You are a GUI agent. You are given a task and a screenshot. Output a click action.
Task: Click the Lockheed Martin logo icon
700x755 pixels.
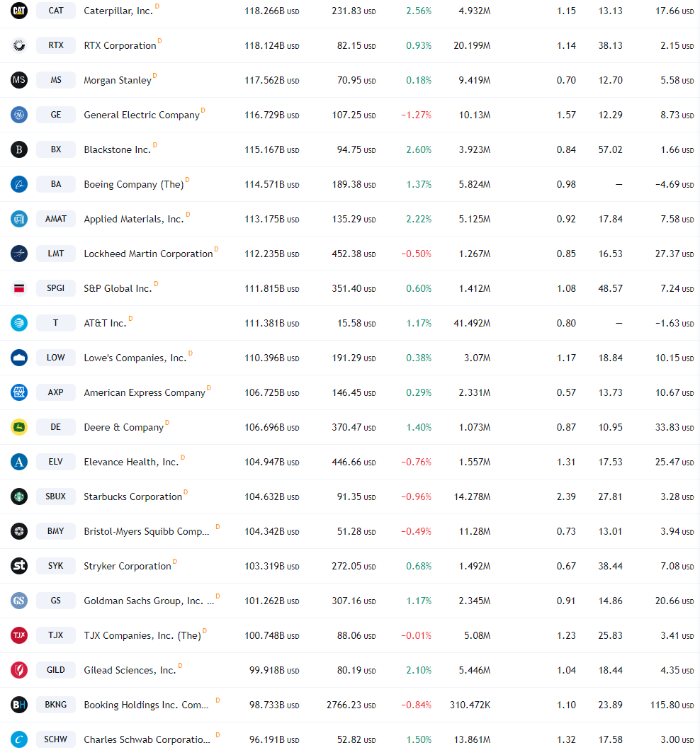point(19,254)
